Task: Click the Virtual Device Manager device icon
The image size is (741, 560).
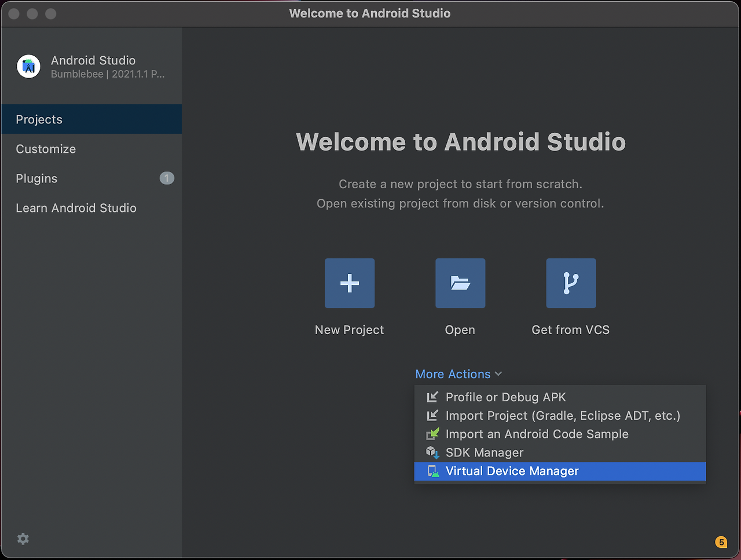Action: coord(433,471)
